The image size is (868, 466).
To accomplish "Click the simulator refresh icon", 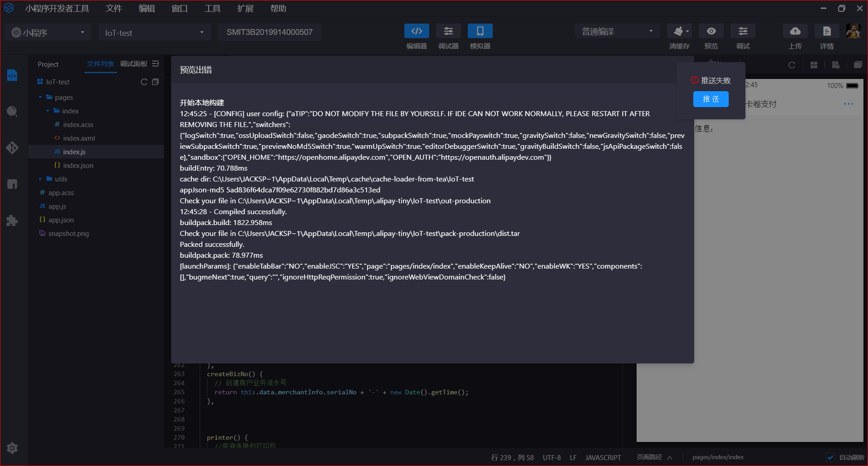I will (x=792, y=65).
